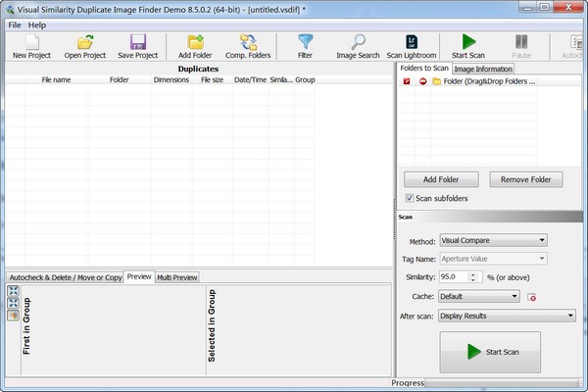Click the Scan Lightroom toolbar icon
The height and width of the screenshot is (392, 588).
click(x=412, y=42)
